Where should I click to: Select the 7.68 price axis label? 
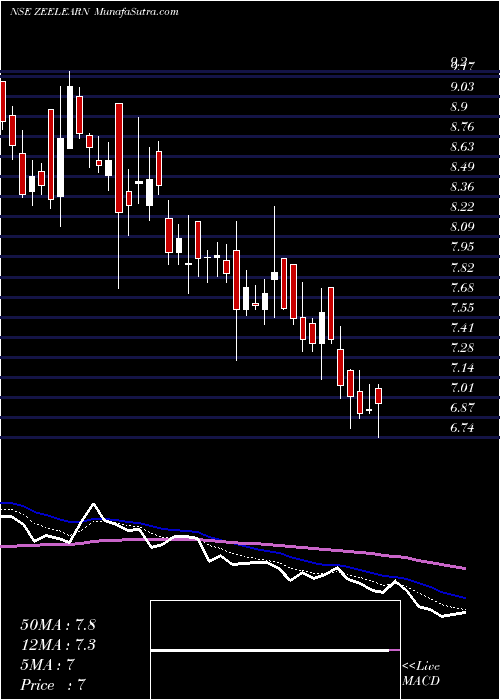(462, 288)
